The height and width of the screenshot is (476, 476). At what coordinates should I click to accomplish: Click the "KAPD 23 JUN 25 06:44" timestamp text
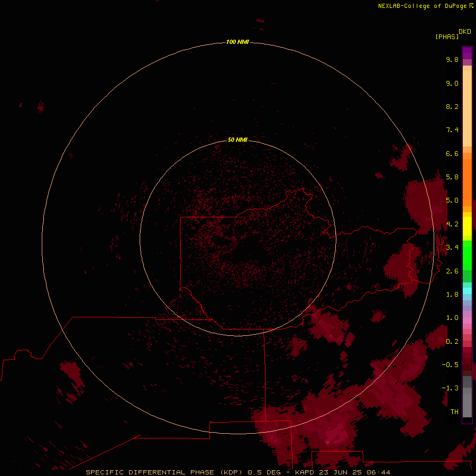pos(342,472)
